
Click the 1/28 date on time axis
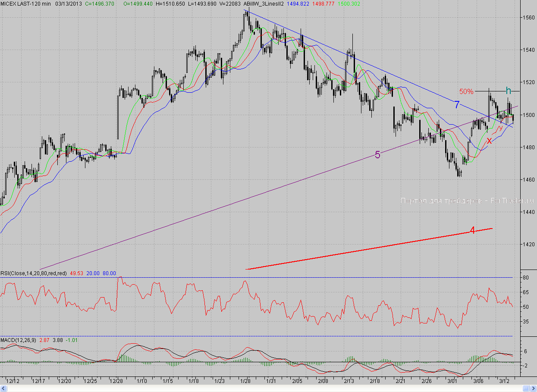(x=246, y=381)
